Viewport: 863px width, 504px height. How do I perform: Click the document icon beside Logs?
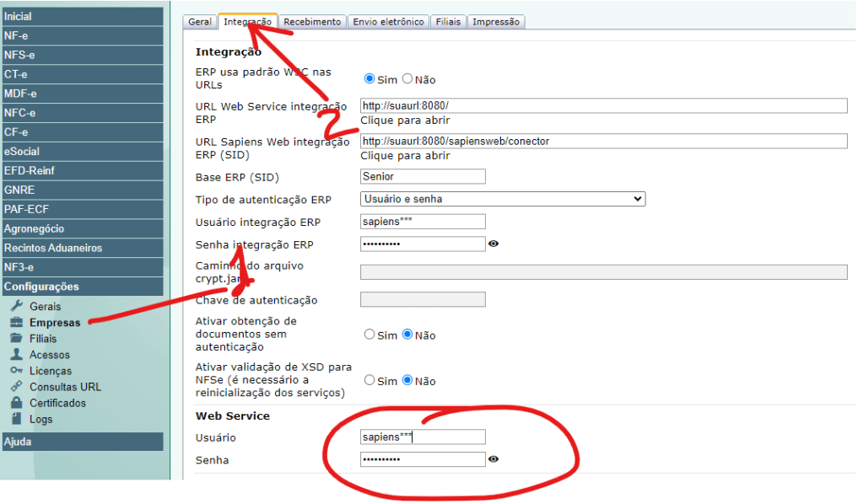(16, 419)
